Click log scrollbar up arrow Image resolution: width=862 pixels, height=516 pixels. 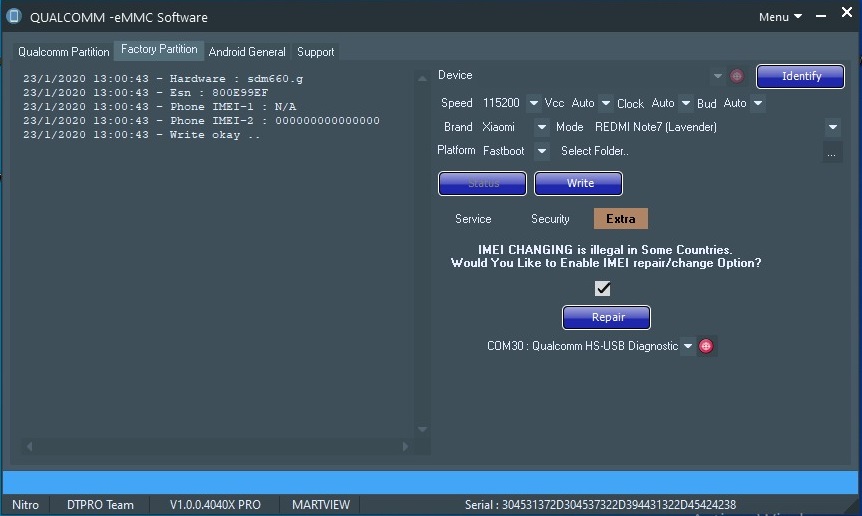coord(422,79)
